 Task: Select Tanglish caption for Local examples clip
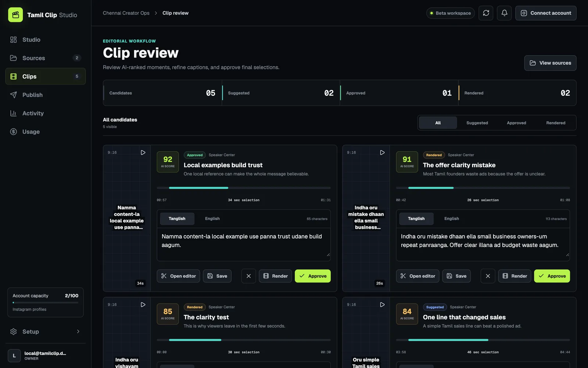(x=177, y=219)
